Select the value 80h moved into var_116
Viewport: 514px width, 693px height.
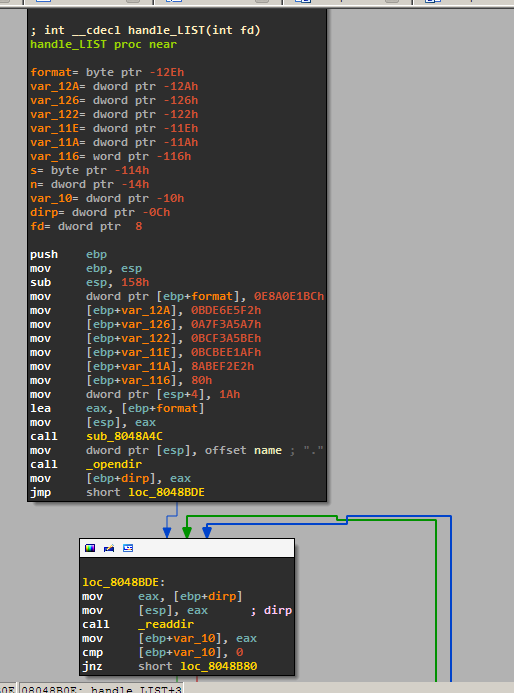point(202,381)
